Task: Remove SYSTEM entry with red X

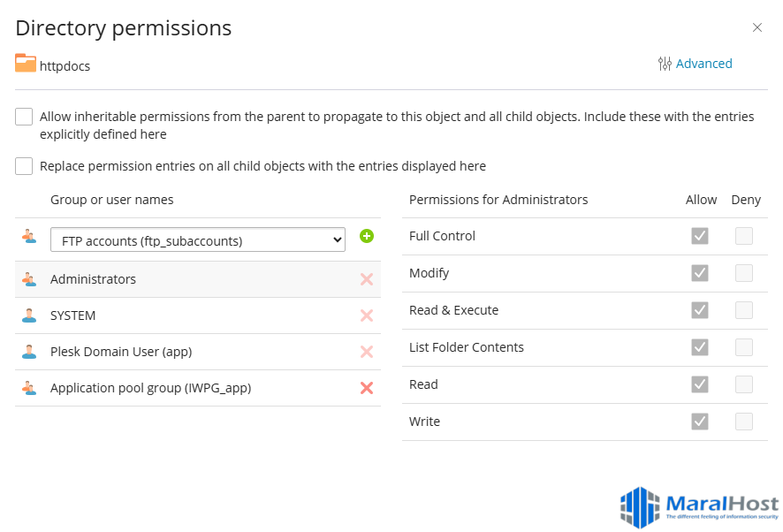Action: [367, 315]
